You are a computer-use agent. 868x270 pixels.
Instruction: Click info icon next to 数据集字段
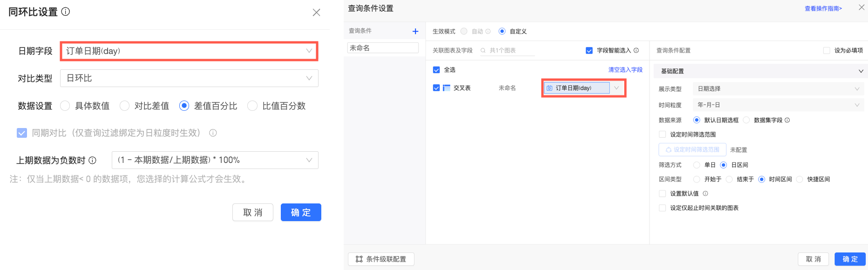[787, 120]
